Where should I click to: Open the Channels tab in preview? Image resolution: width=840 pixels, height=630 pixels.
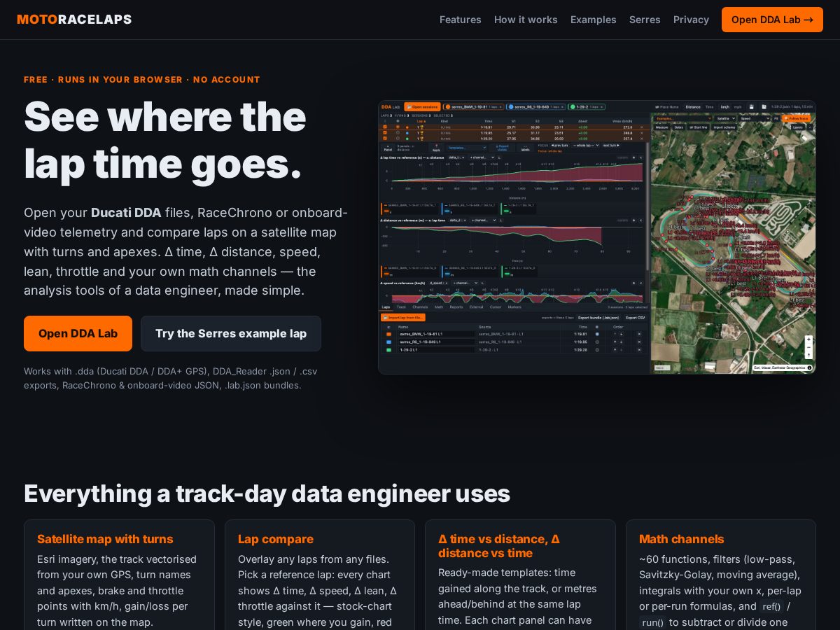[420, 307]
